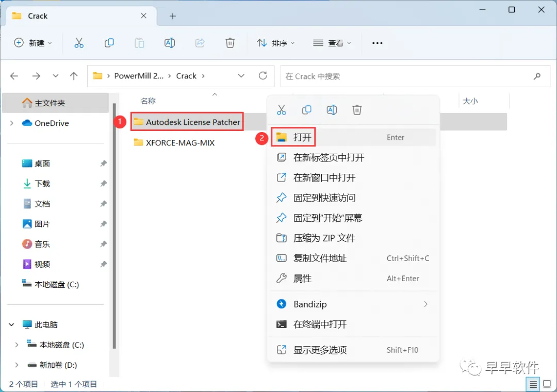Sort by the 大小 column header
This screenshot has width=557, height=392.
tap(470, 101)
